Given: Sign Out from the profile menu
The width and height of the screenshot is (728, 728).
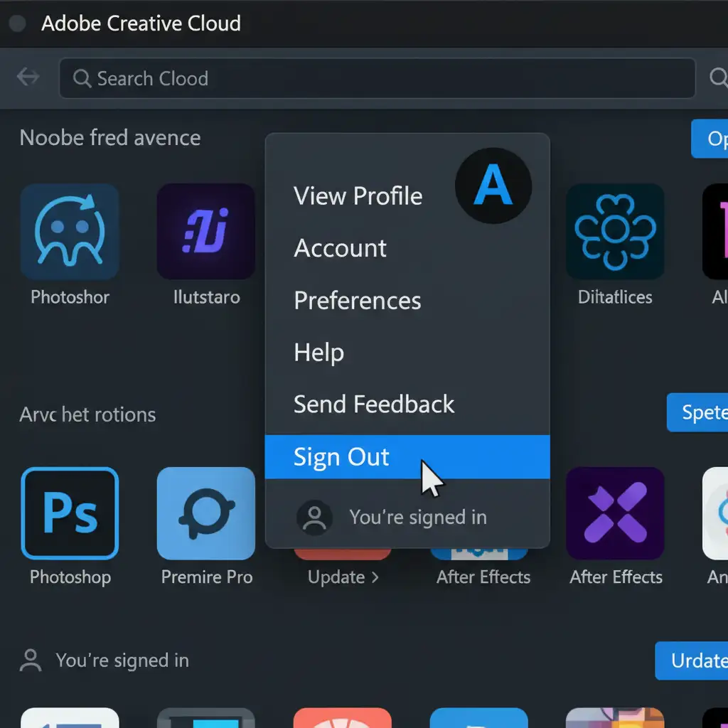Looking at the screenshot, I should 341,457.
